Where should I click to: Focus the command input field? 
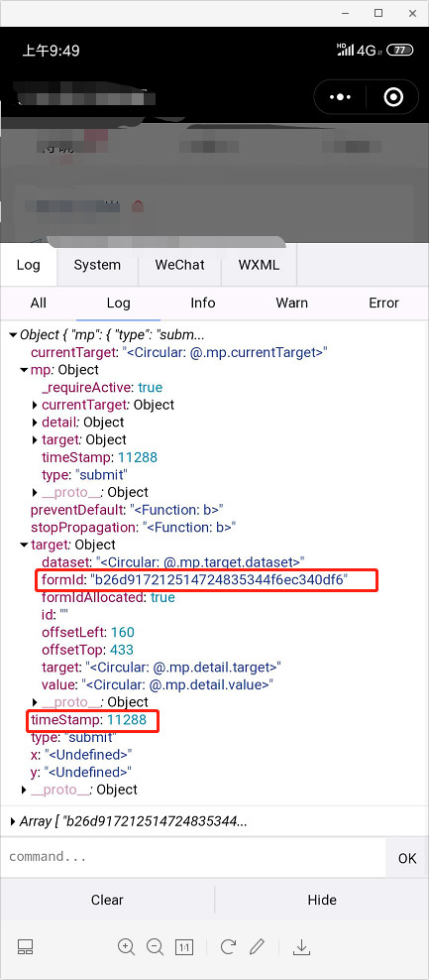(x=193, y=857)
